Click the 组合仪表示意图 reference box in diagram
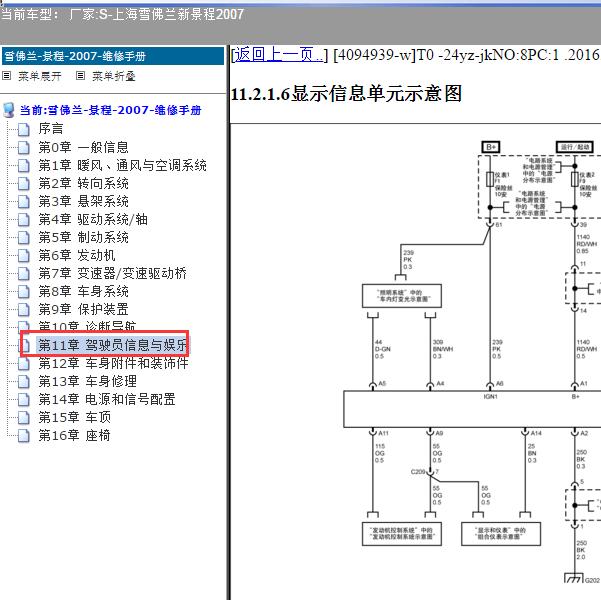The height and width of the screenshot is (600, 601). click(x=501, y=533)
